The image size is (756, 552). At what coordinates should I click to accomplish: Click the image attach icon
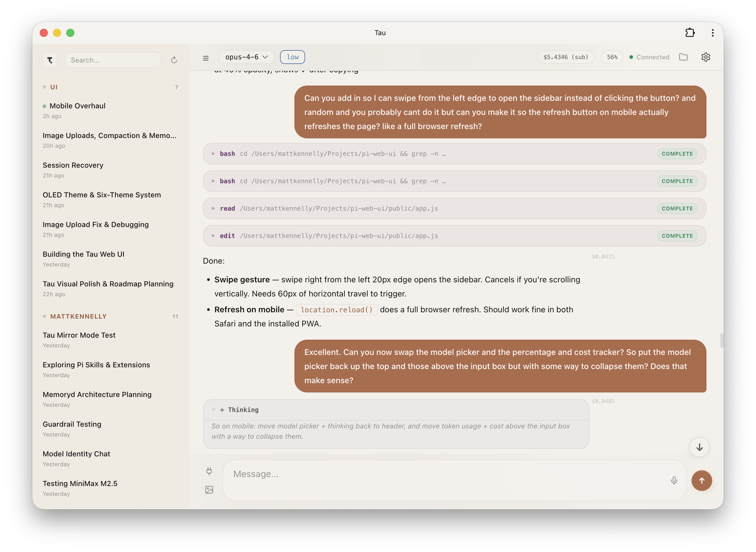tap(209, 490)
